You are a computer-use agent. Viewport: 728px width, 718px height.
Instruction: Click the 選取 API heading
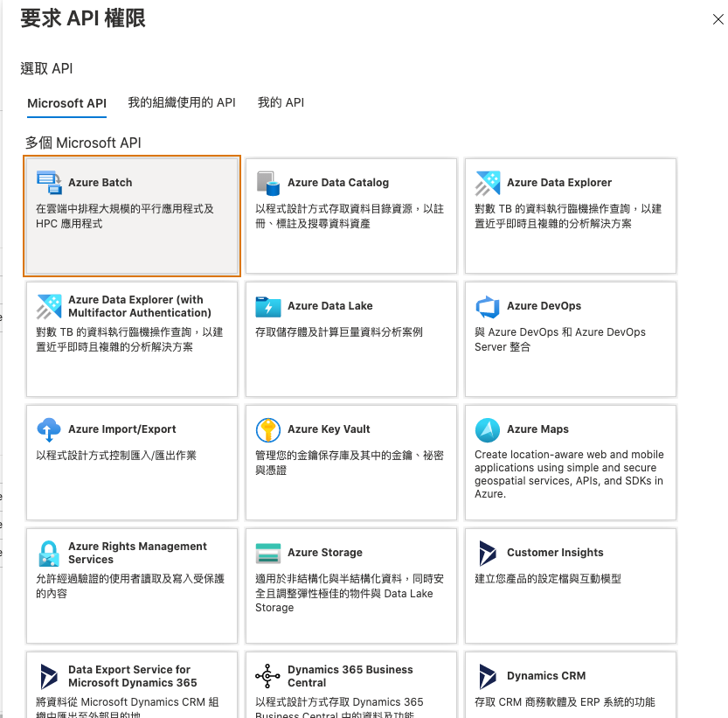coord(46,68)
